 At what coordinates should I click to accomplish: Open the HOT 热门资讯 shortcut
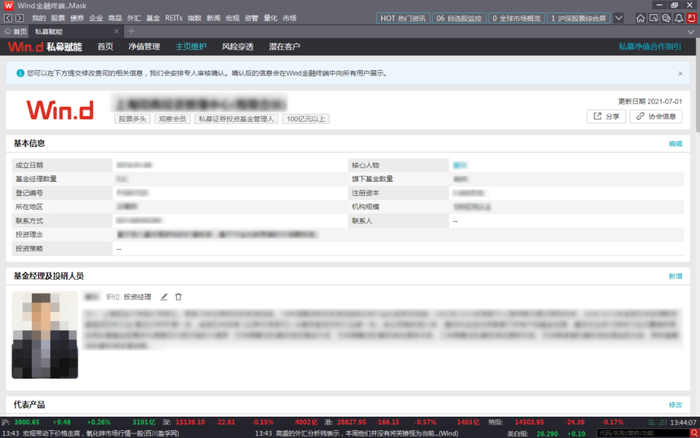click(403, 18)
